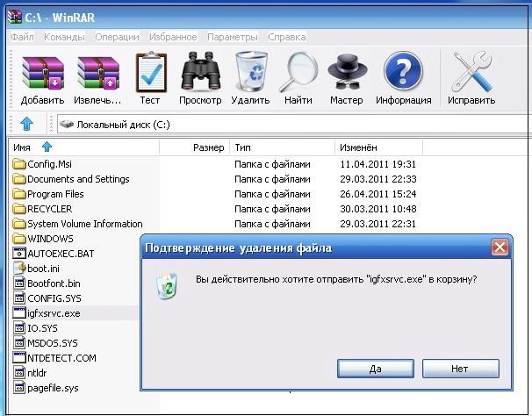Sort by the Тип column header
This screenshot has width=532, height=416.
click(x=283, y=147)
